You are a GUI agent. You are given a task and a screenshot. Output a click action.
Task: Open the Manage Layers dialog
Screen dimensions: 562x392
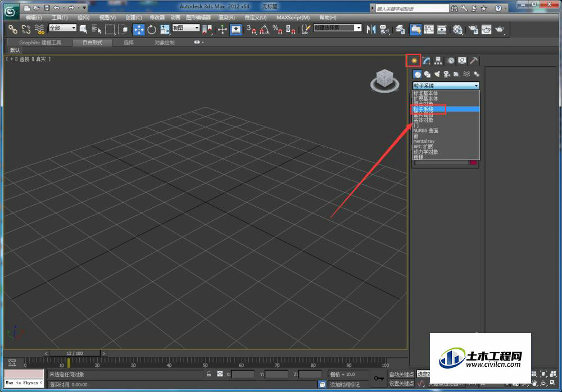click(400, 29)
